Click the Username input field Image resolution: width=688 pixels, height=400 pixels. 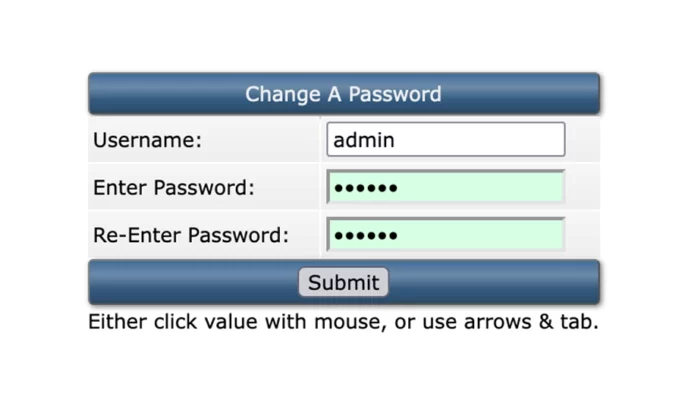pyautogui.click(x=445, y=140)
